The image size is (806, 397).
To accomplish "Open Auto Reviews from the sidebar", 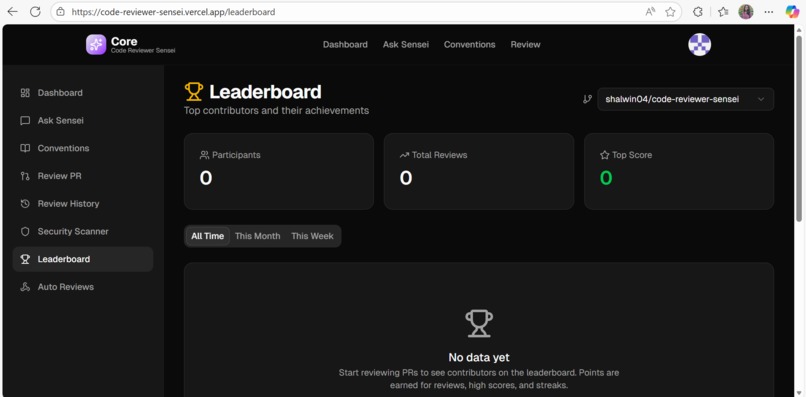I will click(x=83, y=287).
